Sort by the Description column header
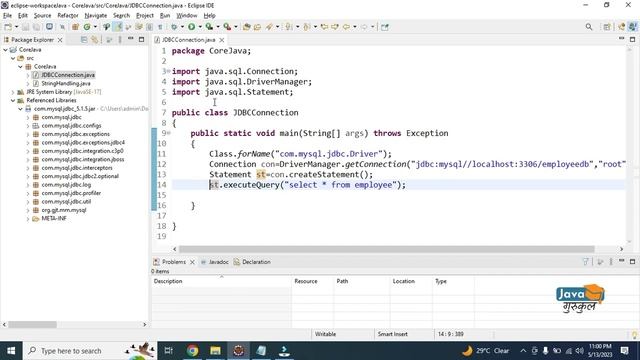 click(221, 281)
